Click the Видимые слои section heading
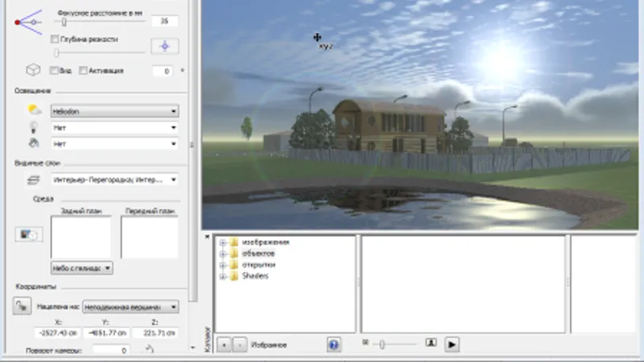The height and width of the screenshot is (362, 644). [x=37, y=163]
